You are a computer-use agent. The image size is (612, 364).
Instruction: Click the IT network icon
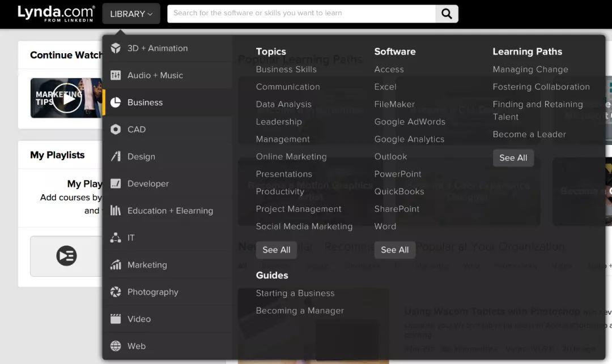click(116, 238)
